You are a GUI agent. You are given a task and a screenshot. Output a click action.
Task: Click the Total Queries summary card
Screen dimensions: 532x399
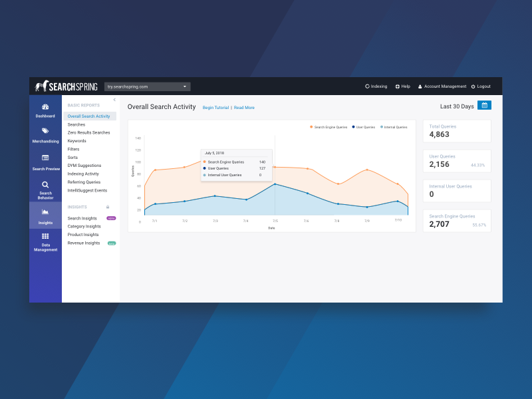click(457, 130)
